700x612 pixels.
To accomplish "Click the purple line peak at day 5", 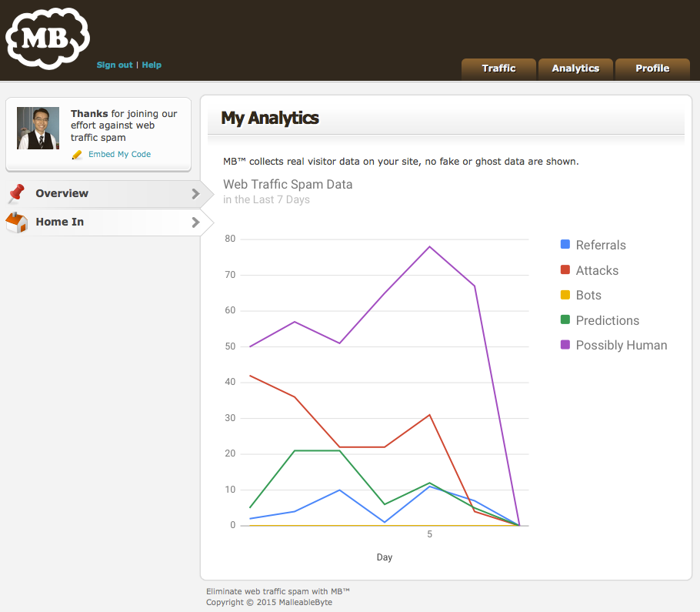I will click(x=429, y=246).
